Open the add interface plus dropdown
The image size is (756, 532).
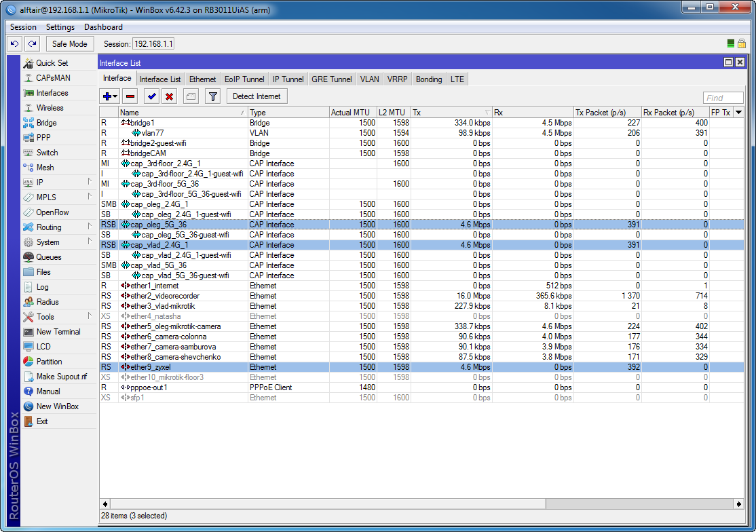click(x=110, y=96)
